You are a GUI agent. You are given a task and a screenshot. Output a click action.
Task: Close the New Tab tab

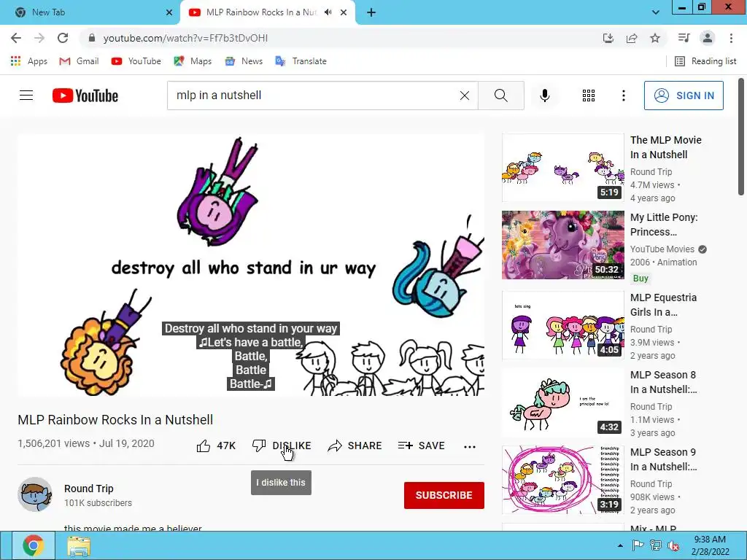(x=169, y=12)
